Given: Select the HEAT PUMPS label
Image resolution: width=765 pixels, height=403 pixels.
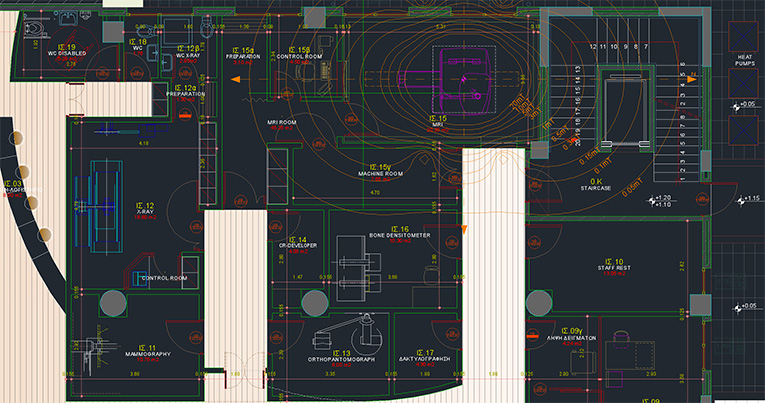Looking at the screenshot, I should tap(744, 62).
